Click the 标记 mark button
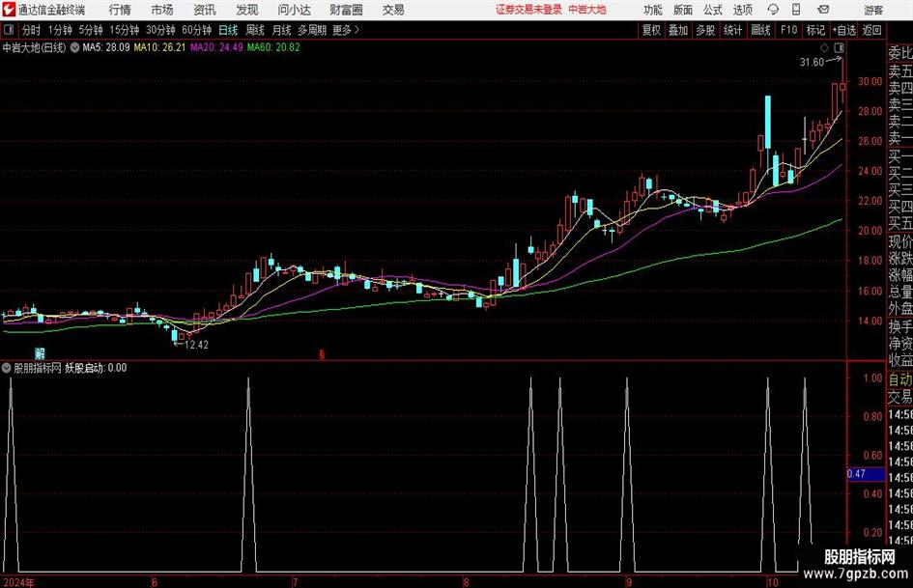913x588 pixels. coord(815,30)
